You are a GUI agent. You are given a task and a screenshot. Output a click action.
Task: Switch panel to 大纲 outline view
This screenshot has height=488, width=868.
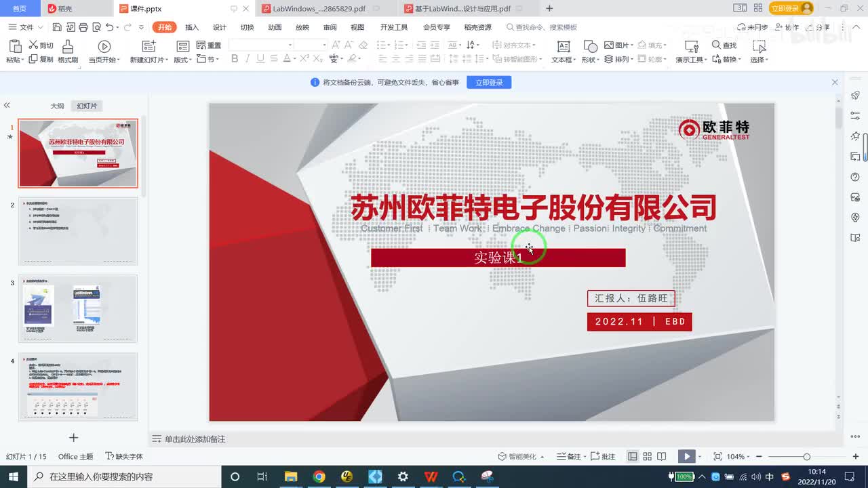click(x=57, y=106)
